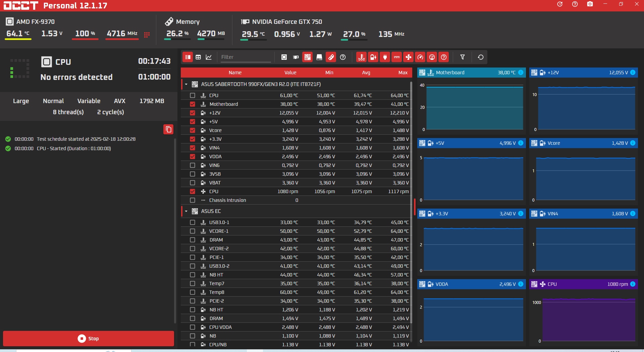Switch to the table-and-graph split view icon
This screenshot has height=352, width=644.
click(x=188, y=57)
